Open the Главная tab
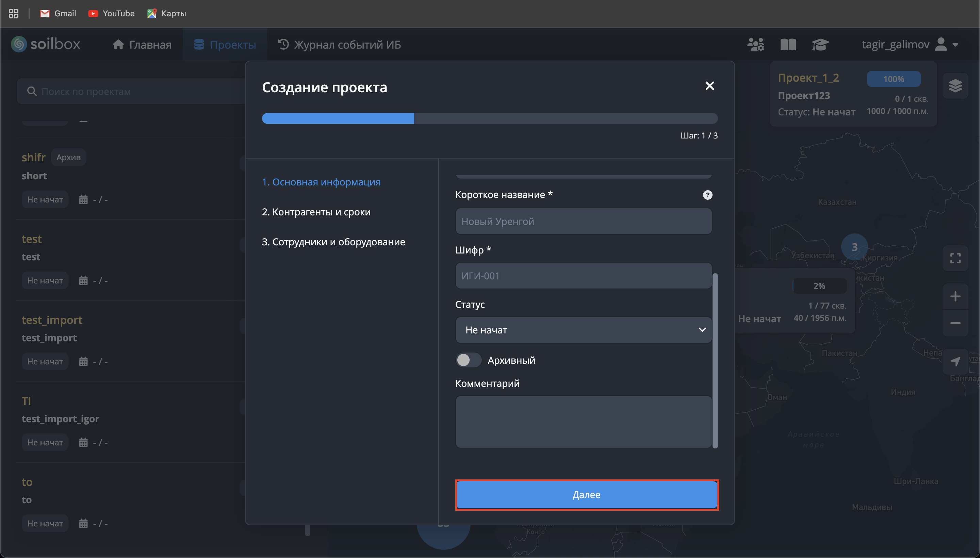The height and width of the screenshot is (558, 980). pyautogui.click(x=142, y=45)
